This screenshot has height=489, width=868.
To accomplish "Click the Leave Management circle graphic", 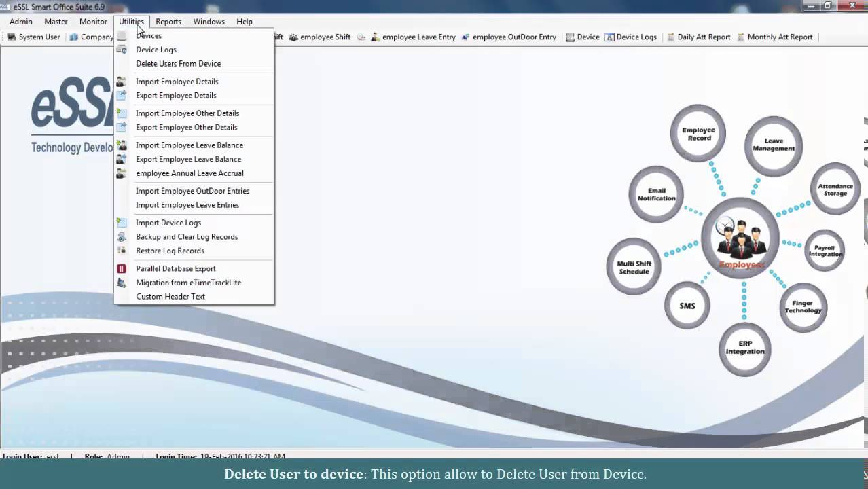I will pyautogui.click(x=774, y=146).
